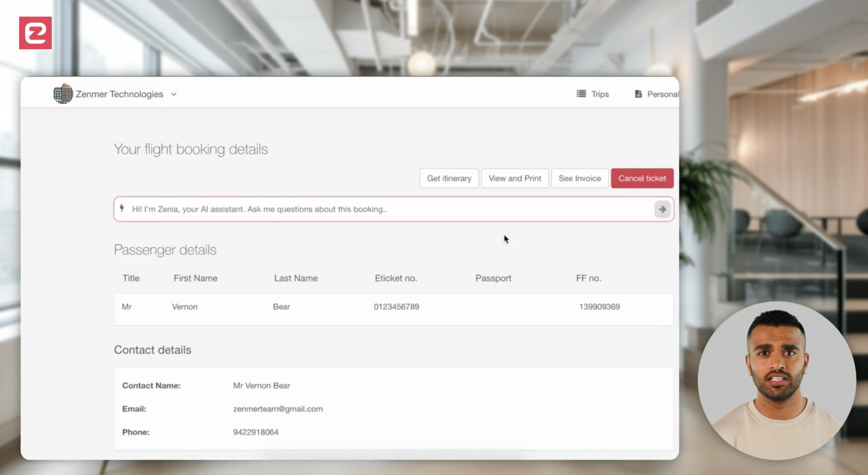This screenshot has width=868, height=475.
Task: Click the zenmerteam@gmail.com email address
Action: 278,409
